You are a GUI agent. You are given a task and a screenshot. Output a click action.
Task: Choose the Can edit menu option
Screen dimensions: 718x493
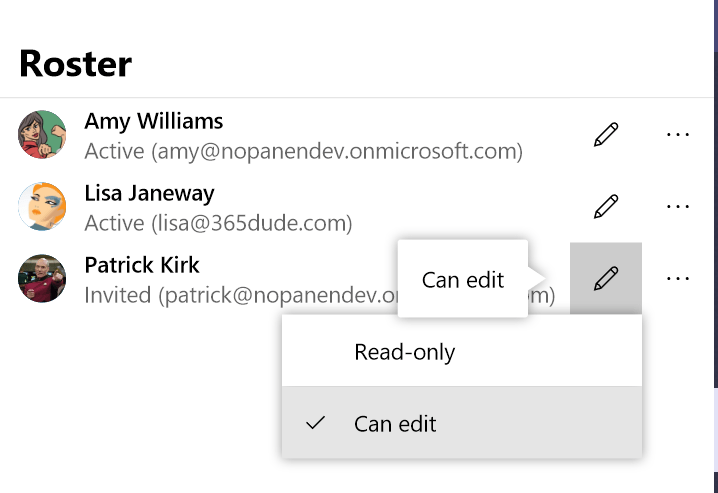395,423
